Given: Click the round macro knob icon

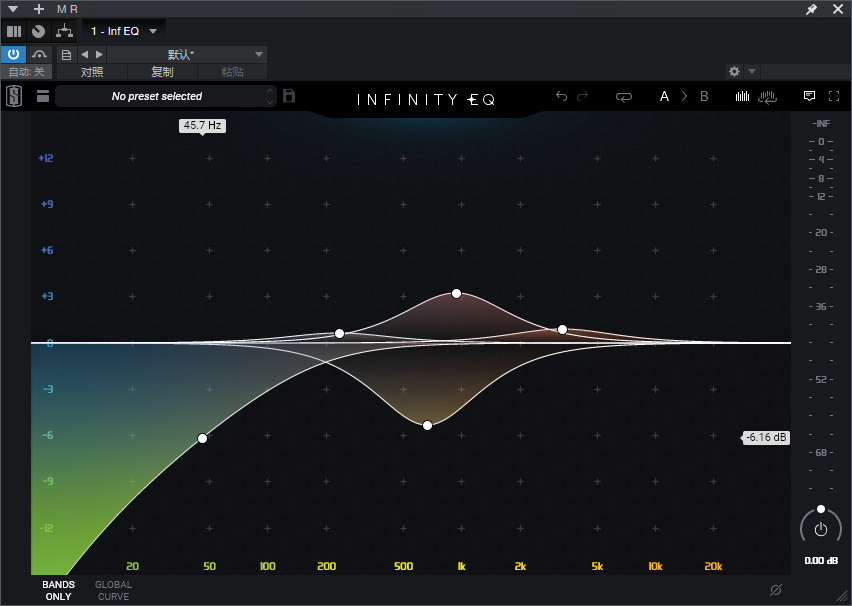Looking at the screenshot, I should [x=39, y=32].
